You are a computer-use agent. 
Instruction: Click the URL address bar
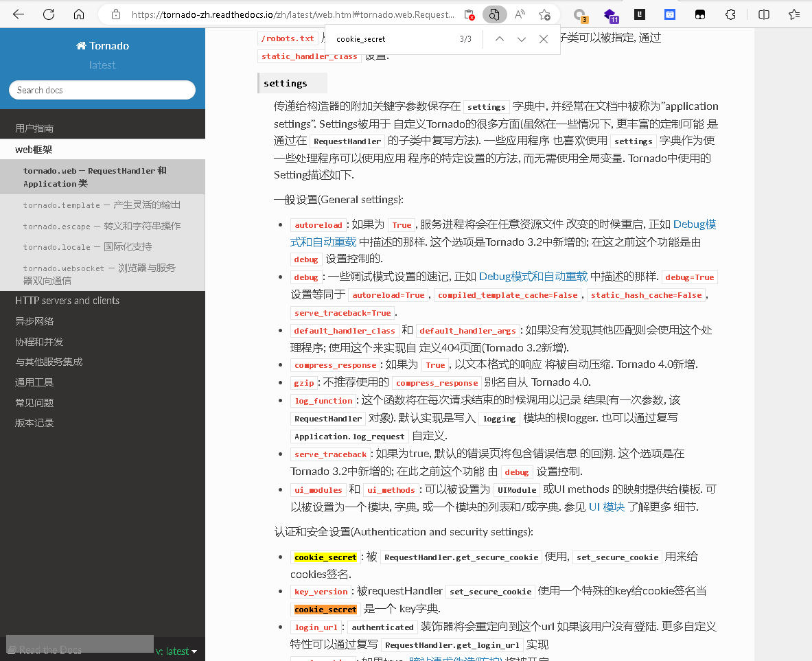point(292,14)
